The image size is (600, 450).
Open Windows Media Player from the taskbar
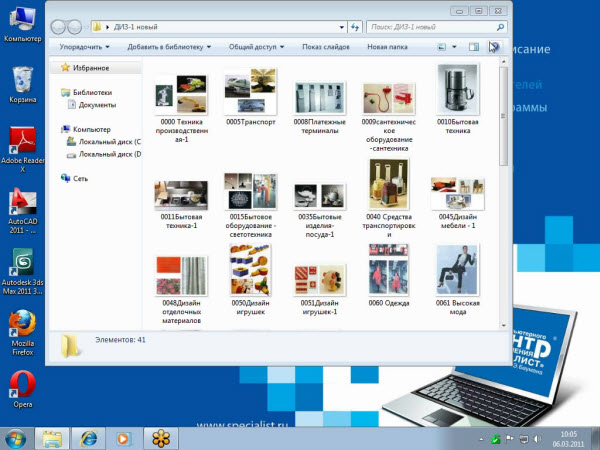tap(123, 437)
